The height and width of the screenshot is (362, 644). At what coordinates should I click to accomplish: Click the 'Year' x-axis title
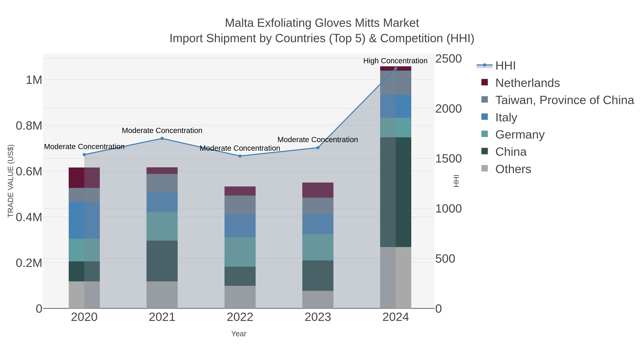tap(239, 334)
